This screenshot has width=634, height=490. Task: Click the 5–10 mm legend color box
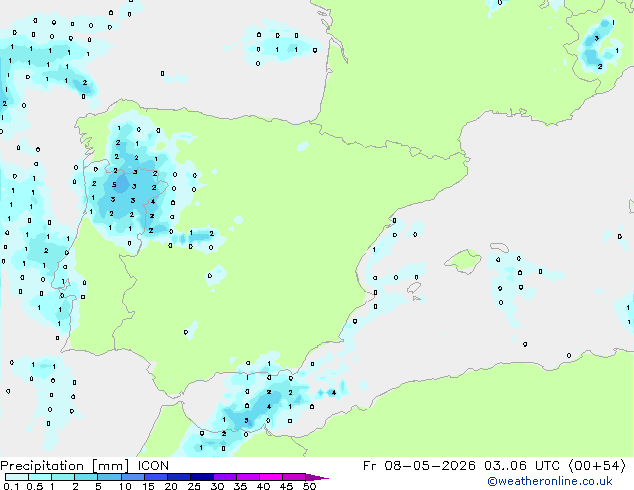pos(110,477)
